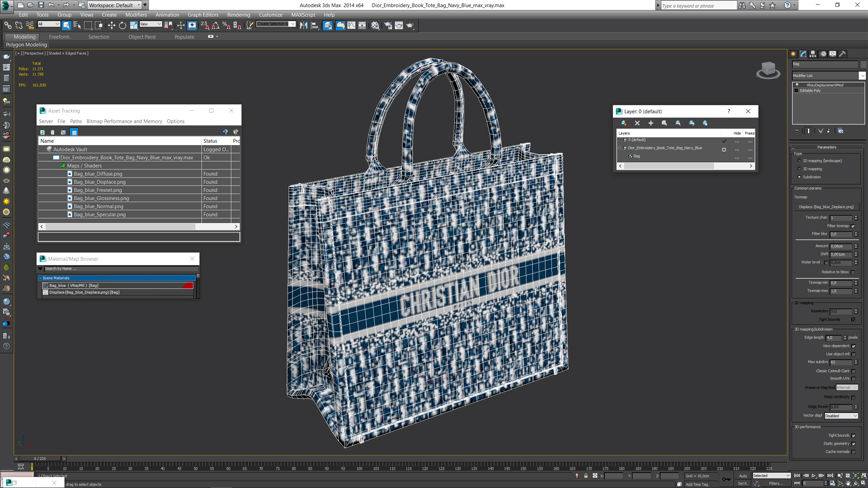
Task: Click the Select by Name icon
Action: pos(77,25)
